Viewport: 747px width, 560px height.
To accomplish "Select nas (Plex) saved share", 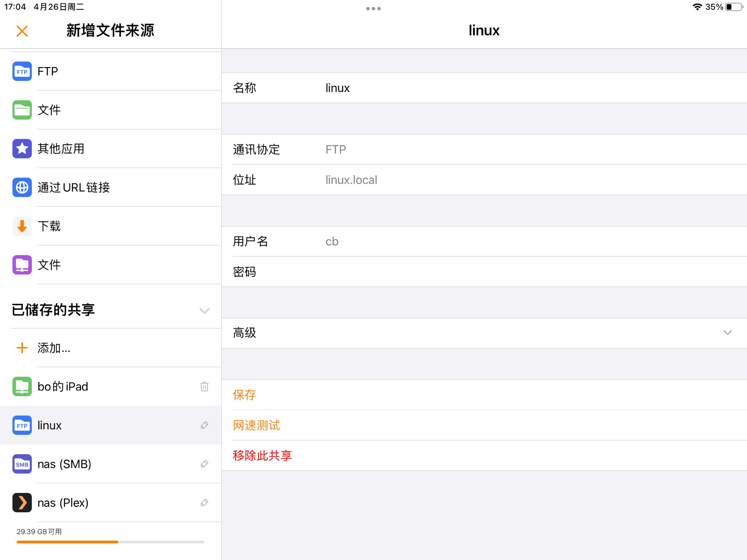I will (x=63, y=502).
